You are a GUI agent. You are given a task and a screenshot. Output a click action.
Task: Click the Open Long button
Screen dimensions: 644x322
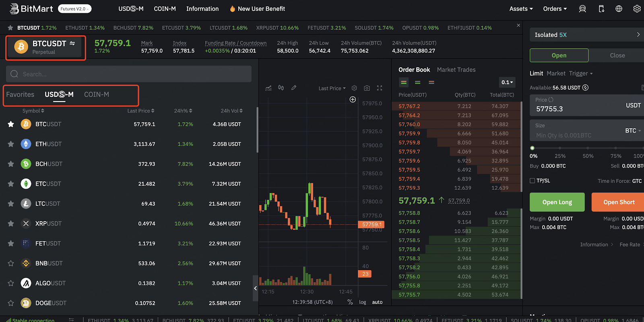pos(557,202)
